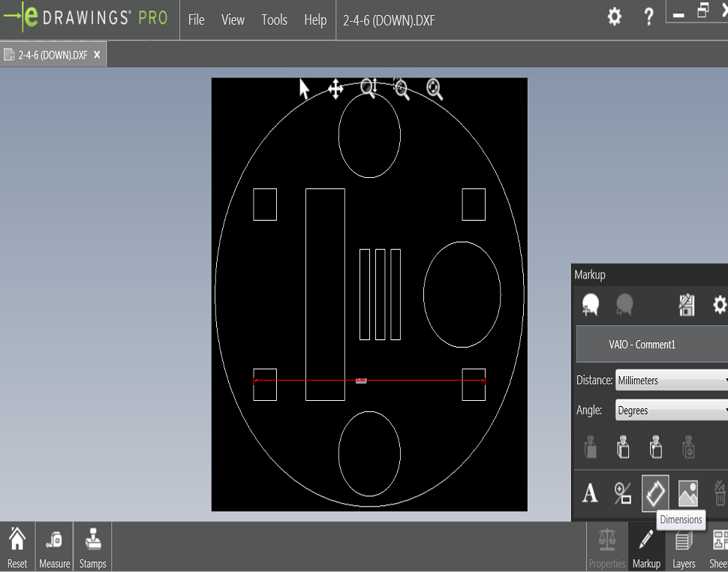
Task: Select the dynamic zoom tool
Action: point(369,89)
